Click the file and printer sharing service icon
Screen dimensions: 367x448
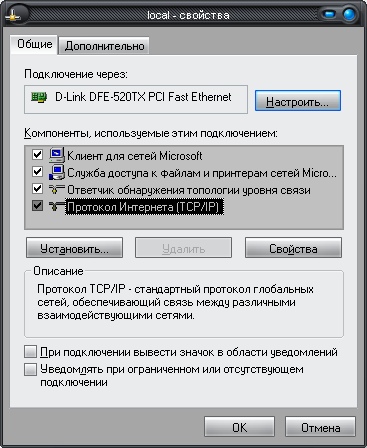(57, 172)
